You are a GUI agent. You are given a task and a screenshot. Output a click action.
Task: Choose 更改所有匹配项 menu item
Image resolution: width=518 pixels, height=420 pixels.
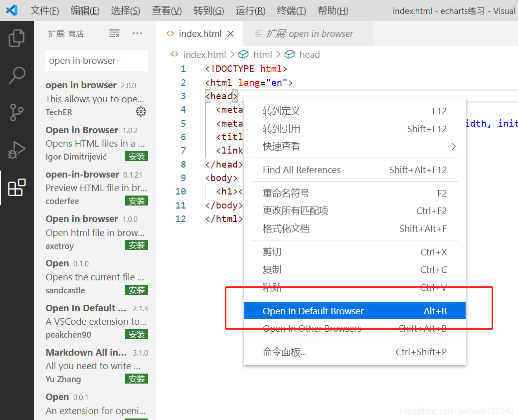(355, 211)
